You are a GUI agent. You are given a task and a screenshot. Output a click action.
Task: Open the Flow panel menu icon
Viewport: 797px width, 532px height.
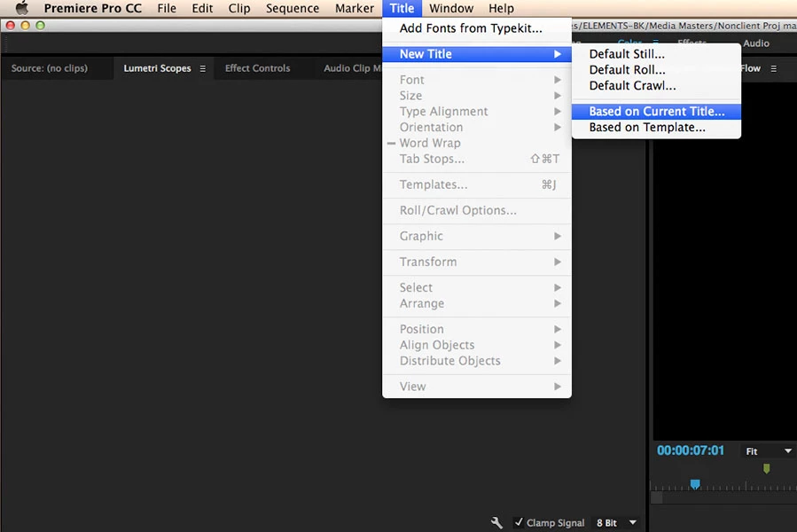774,68
